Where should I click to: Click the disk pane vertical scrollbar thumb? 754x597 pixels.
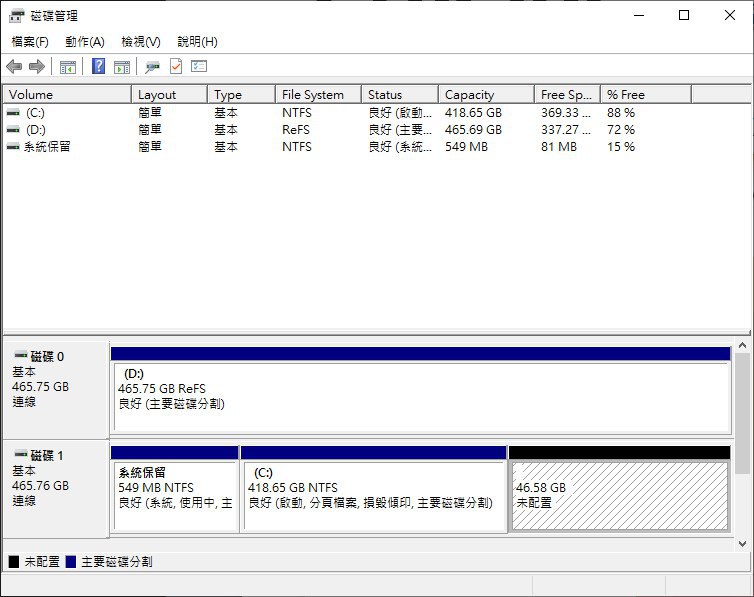742,413
